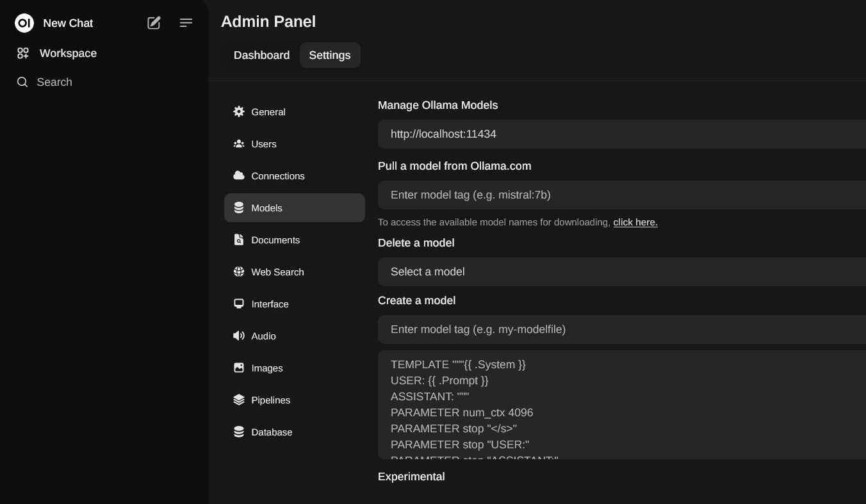Select Models settings label
Viewport: 866px width, 504px height.
pyautogui.click(x=266, y=208)
